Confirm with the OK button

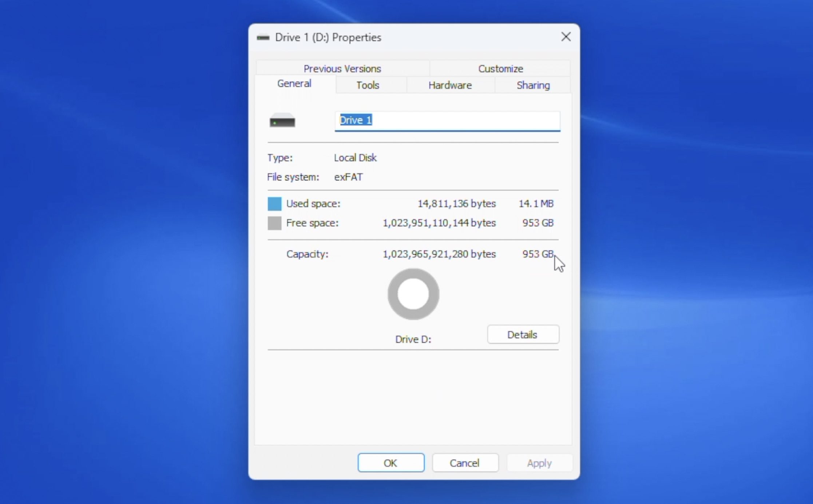390,463
